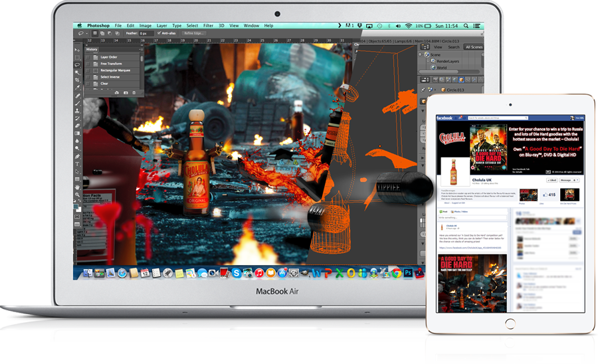Click Photoshop icon in the Dock
The image size is (598, 364).
click(x=408, y=273)
